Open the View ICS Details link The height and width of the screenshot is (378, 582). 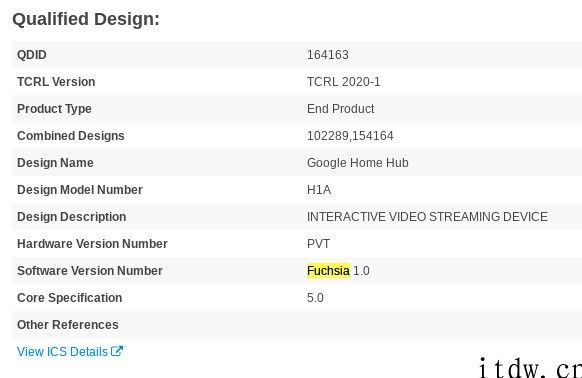pos(70,351)
